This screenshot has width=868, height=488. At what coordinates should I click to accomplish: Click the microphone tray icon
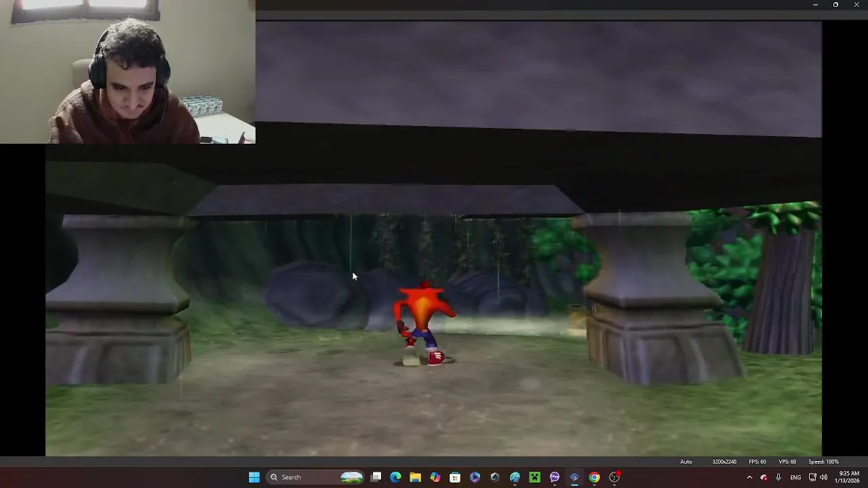pyautogui.click(x=778, y=477)
